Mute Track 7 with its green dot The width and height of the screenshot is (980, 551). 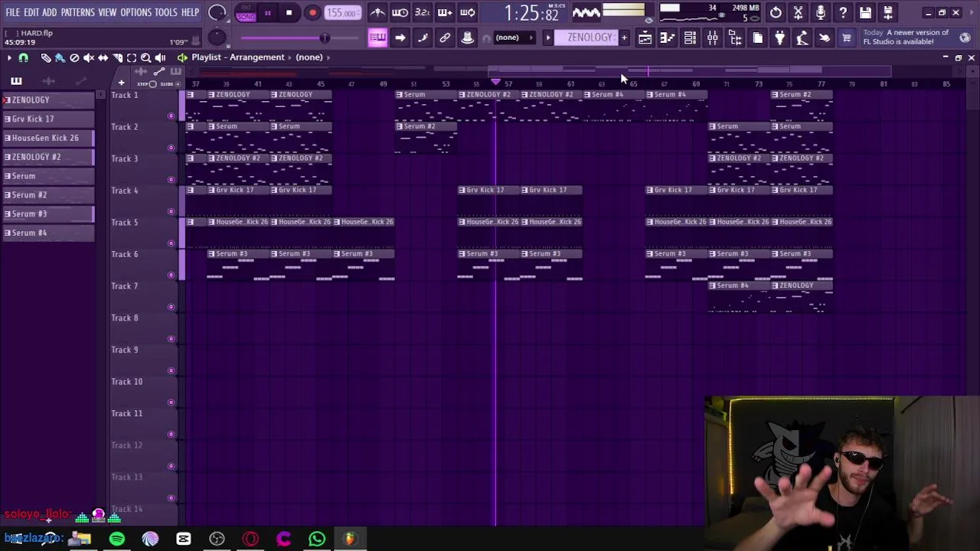point(171,308)
